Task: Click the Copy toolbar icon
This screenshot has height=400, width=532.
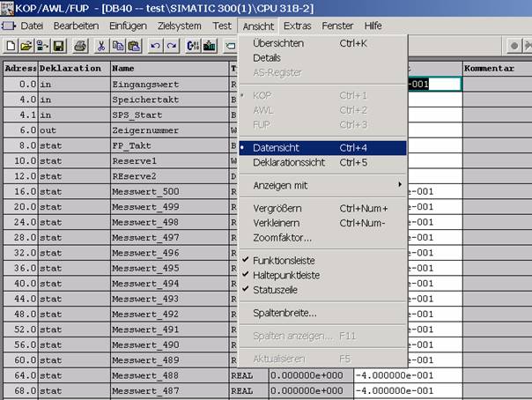Action: click(x=117, y=45)
